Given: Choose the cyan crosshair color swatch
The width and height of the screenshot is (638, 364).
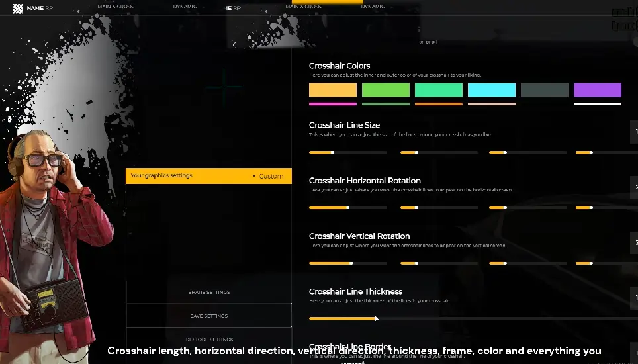Looking at the screenshot, I should (492, 90).
